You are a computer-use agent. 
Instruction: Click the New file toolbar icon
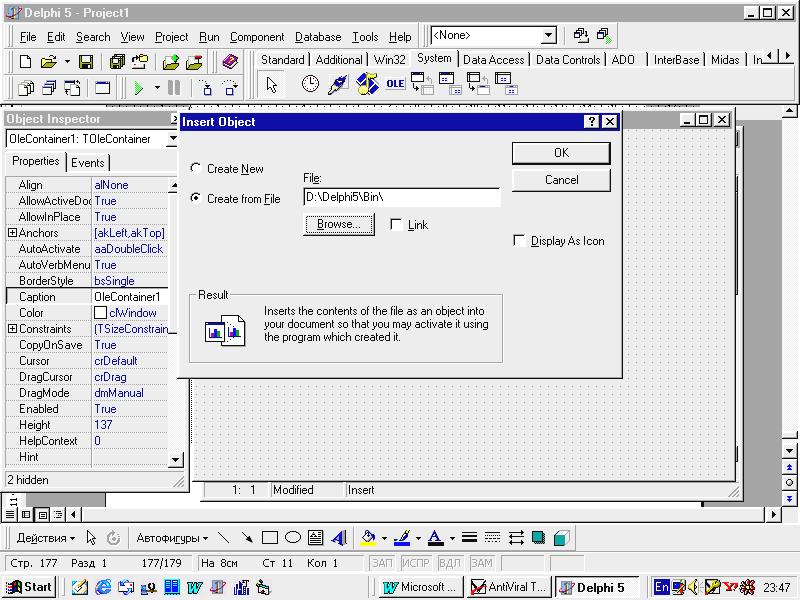point(25,62)
